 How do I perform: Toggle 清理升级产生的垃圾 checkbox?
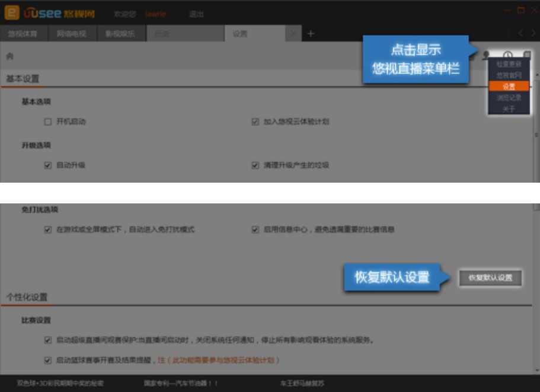[255, 165]
